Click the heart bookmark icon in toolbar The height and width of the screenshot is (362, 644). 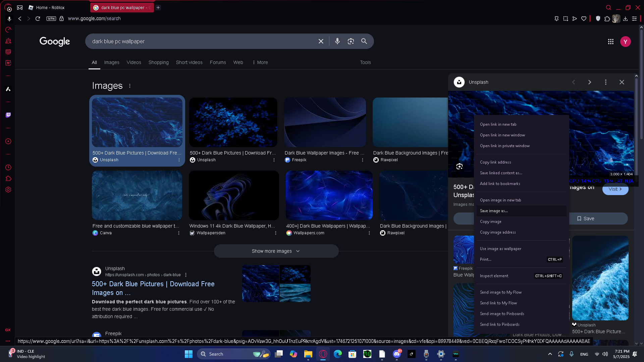[584, 19]
